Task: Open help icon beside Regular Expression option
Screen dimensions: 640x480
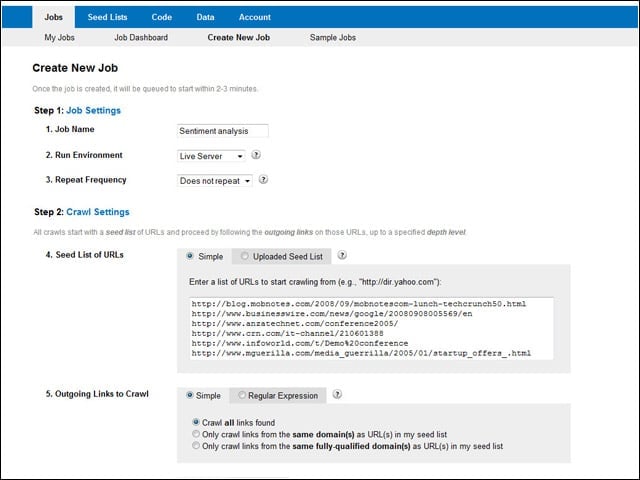Action: click(x=337, y=394)
